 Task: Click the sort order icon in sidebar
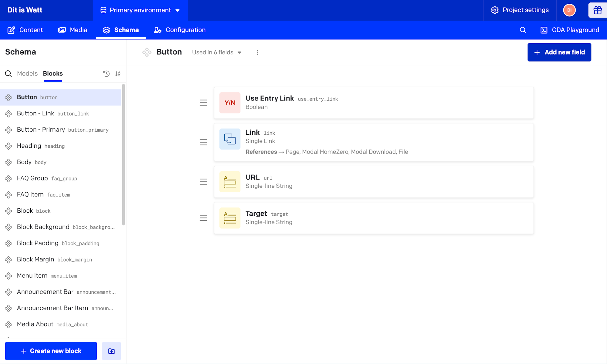pyautogui.click(x=118, y=73)
